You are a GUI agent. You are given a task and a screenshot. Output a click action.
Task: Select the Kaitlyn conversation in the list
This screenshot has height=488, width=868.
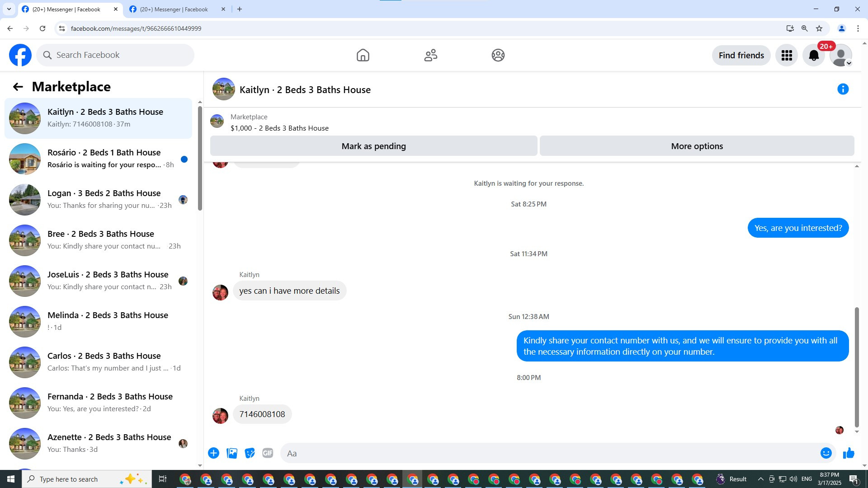[x=98, y=118]
